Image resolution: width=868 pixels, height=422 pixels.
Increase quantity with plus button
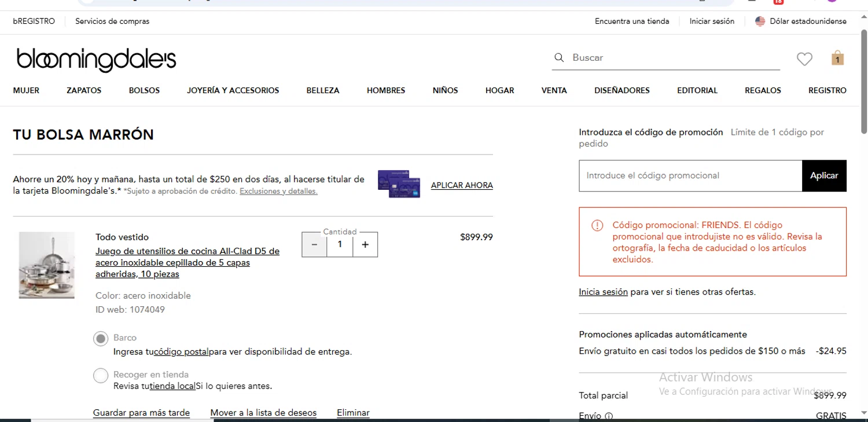[x=365, y=245]
